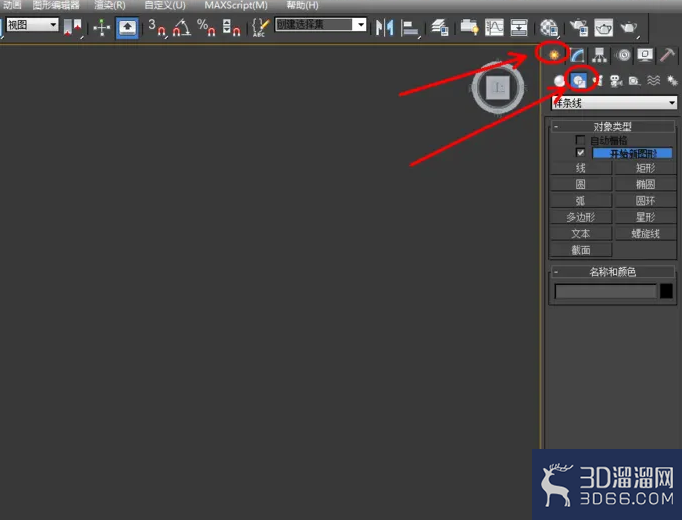Screen dimensions: 682x520
Task: Uncheck the 开始新图形 checkbox
Action: click(x=580, y=153)
